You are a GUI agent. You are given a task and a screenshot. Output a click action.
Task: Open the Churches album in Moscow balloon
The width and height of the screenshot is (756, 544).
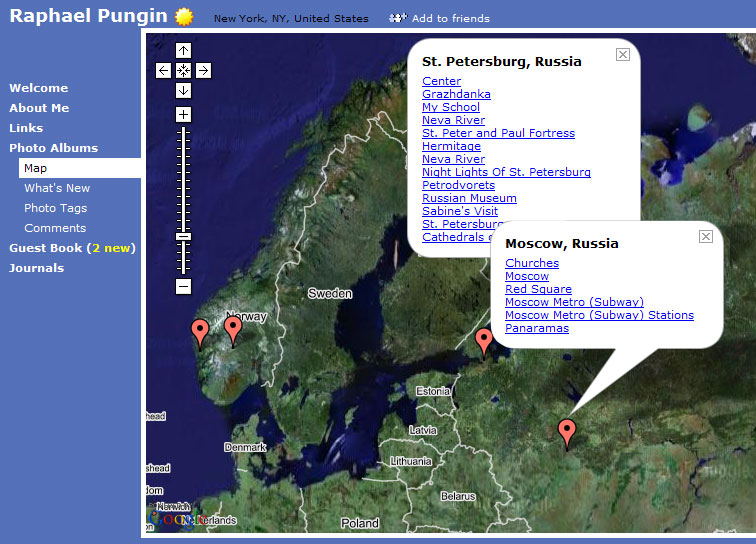pyautogui.click(x=532, y=263)
